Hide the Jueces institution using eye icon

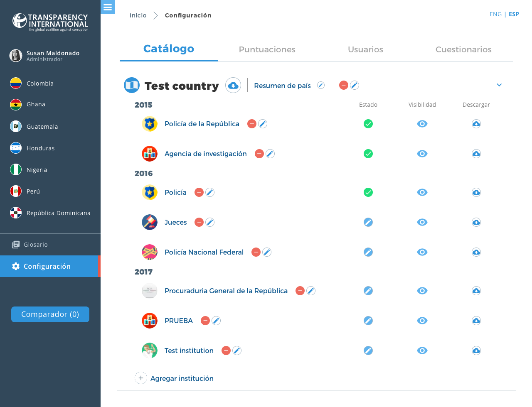click(x=422, y=222)
